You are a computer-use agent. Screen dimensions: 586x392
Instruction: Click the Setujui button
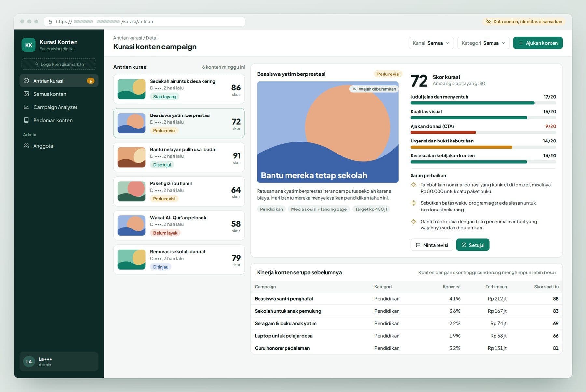473,245
